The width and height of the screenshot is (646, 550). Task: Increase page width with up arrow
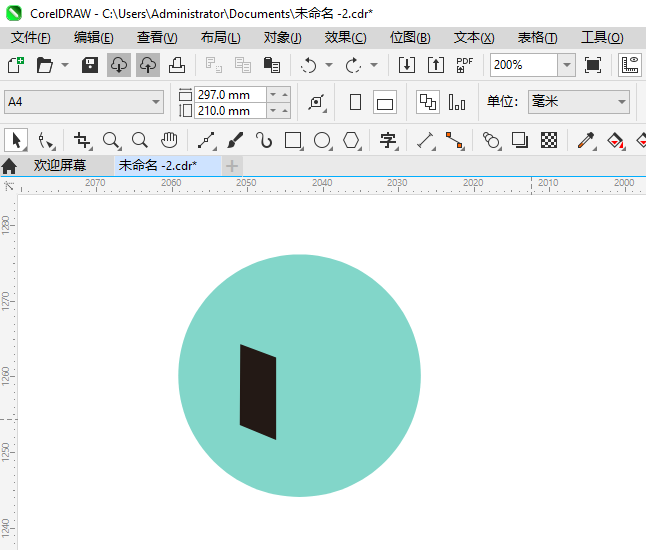[285, 95]
